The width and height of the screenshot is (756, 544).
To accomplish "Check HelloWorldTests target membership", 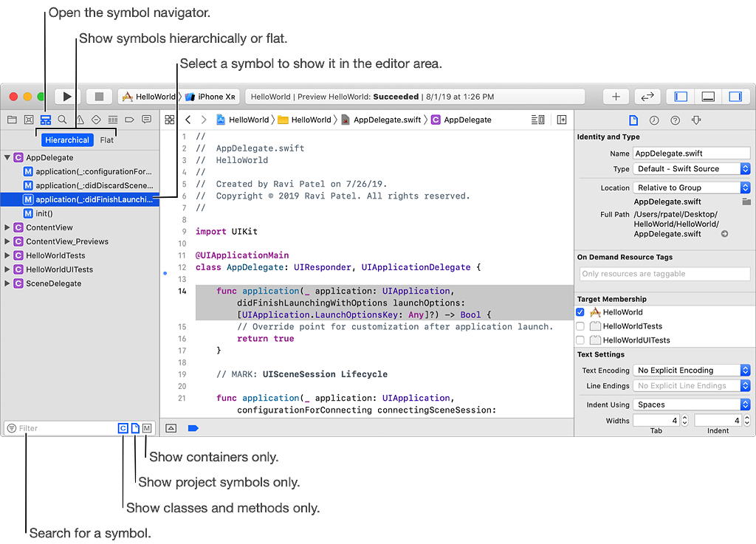I will 580,326.
